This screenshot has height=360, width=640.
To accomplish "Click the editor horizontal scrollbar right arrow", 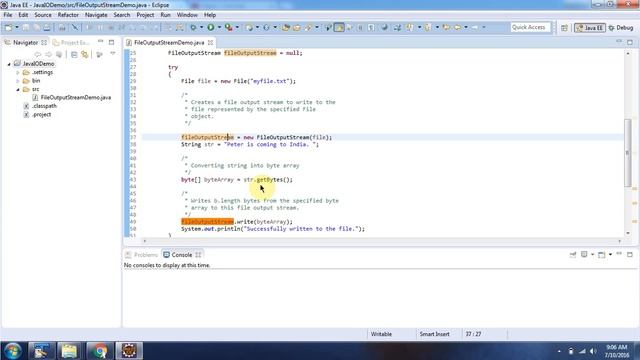I will coord(620,241).
